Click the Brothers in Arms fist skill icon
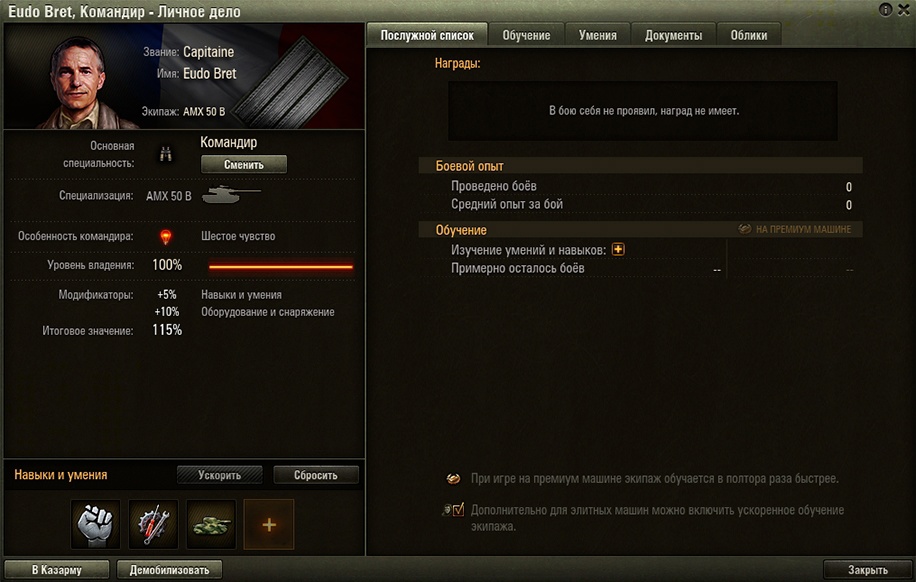This screenshot has width=916, height=582. coord(95,524)
